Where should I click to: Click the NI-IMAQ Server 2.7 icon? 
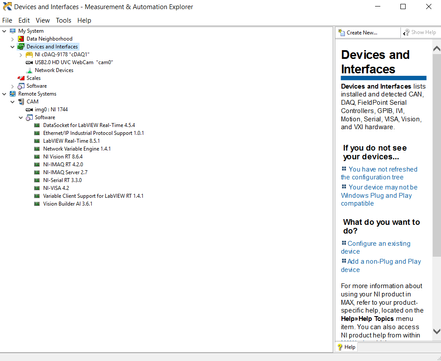[37, 172]
